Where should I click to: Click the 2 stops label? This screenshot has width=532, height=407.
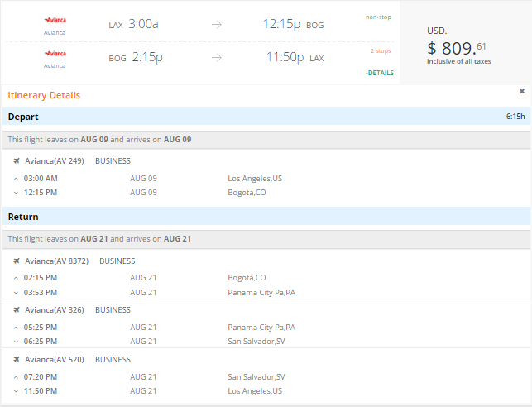click(381, 51)
